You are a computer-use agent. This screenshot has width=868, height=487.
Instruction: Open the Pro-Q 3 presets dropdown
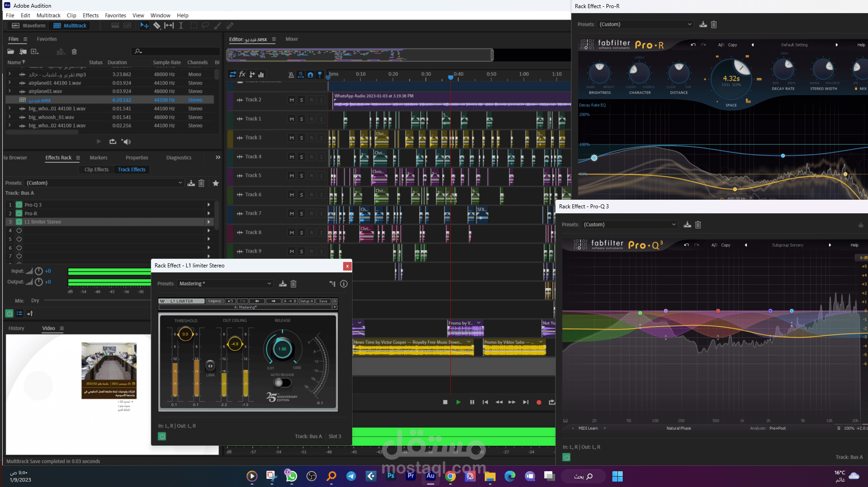[629, 225]
